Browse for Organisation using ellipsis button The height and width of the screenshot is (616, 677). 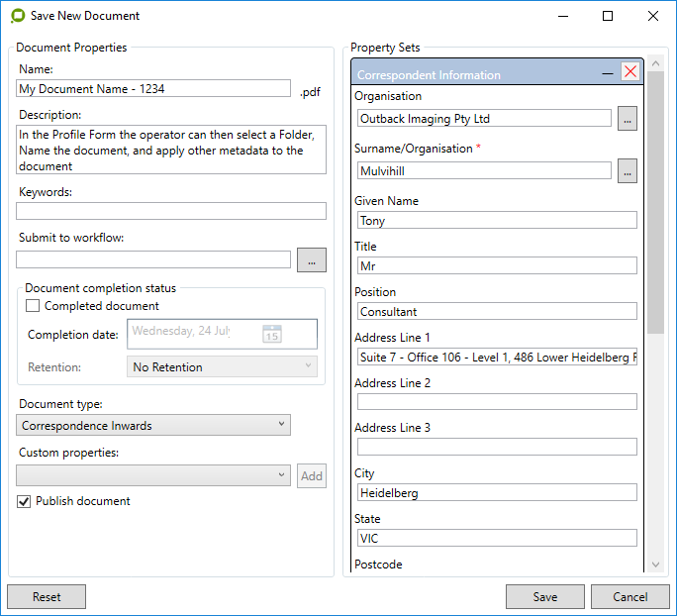[627, 119]
